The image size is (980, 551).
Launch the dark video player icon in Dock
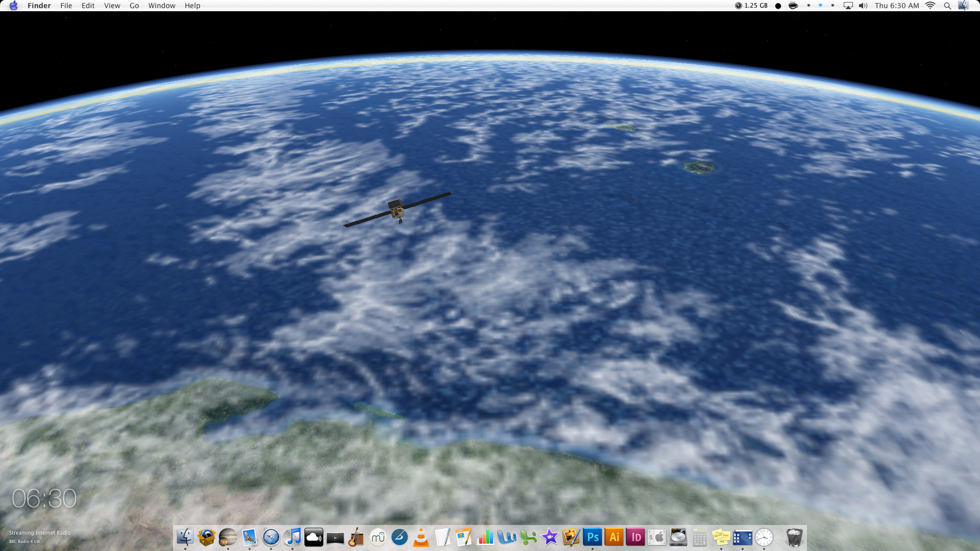pyautogui.click(x=335, y=538)
